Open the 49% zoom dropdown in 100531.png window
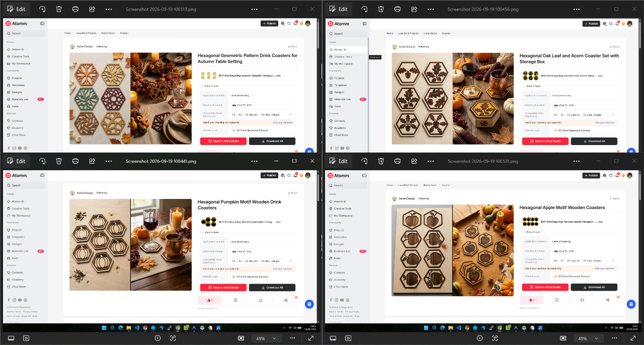This screenshot has width=644, height=345. point(588,338)
